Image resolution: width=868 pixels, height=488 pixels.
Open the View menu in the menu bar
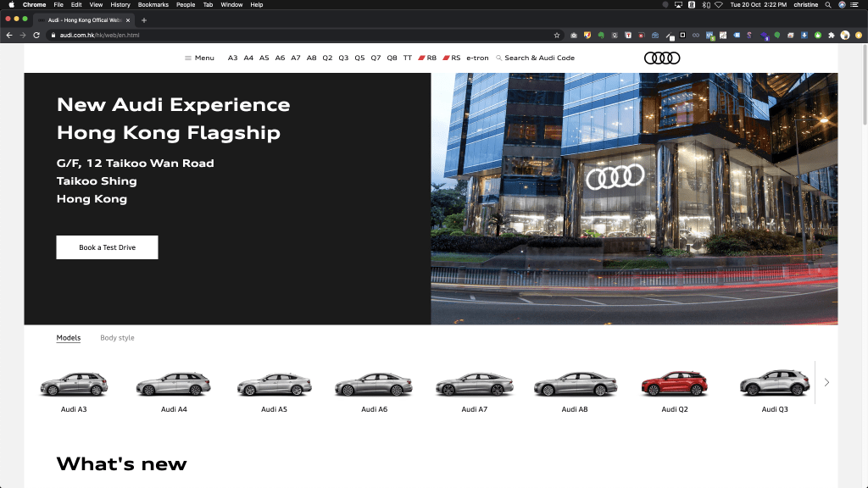(96, 4)
